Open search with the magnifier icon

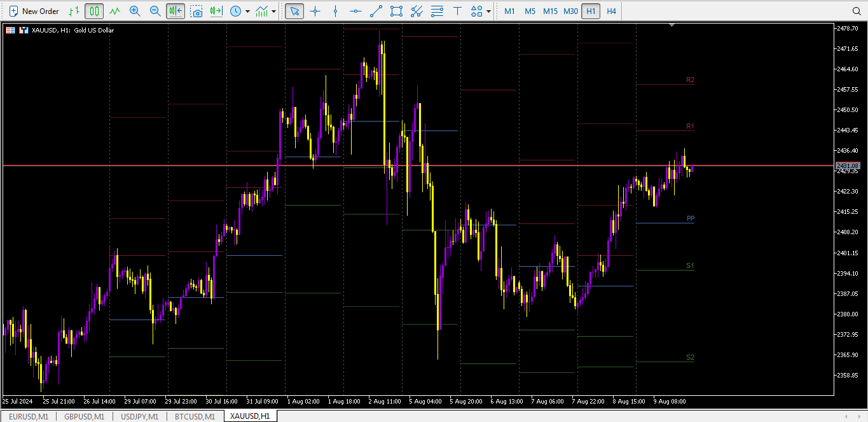point(856,11)
